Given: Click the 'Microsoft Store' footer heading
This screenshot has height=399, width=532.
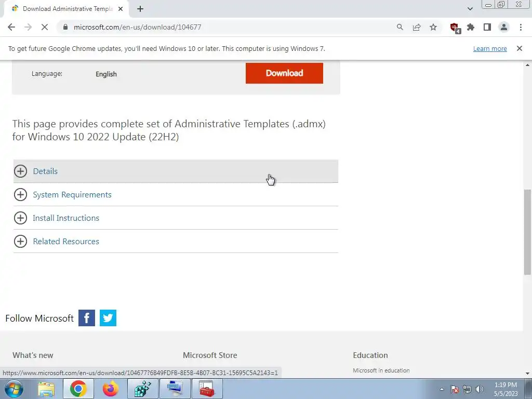Looking at the screenshot, I should (210, 355).
